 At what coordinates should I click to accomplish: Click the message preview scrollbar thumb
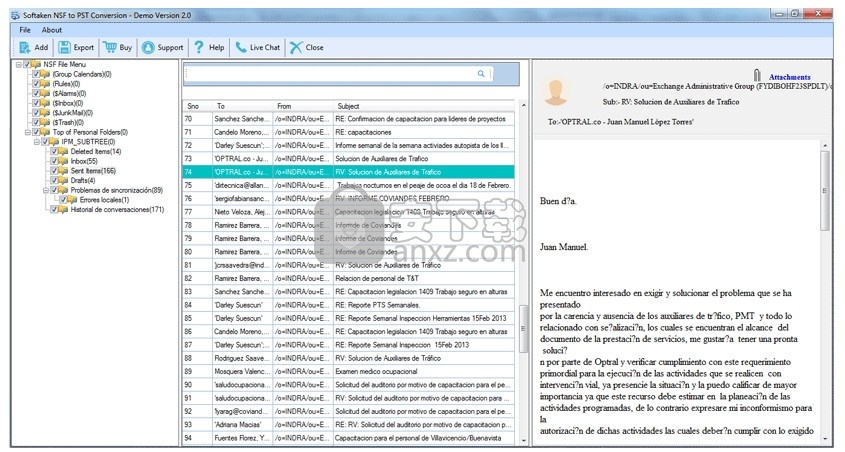[x=825, y=191]
